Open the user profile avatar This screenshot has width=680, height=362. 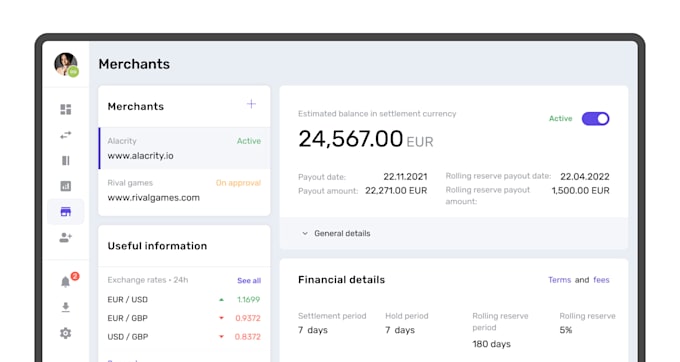[66, 65]
